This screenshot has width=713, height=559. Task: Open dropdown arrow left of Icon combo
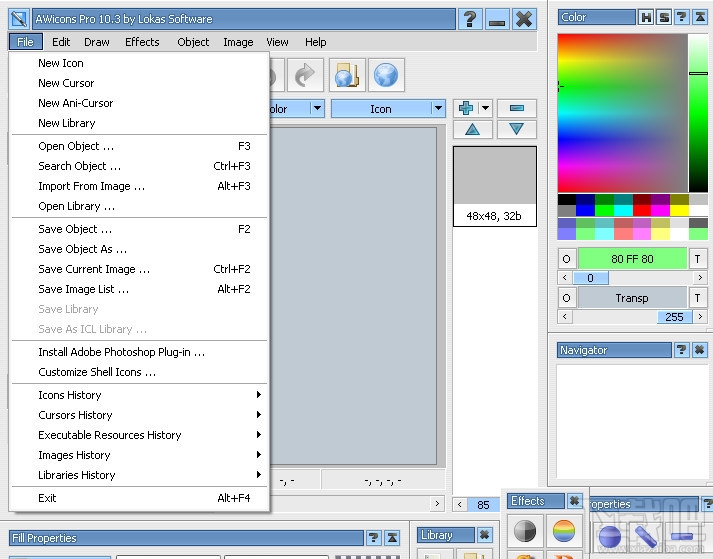[x=317, y=109]
